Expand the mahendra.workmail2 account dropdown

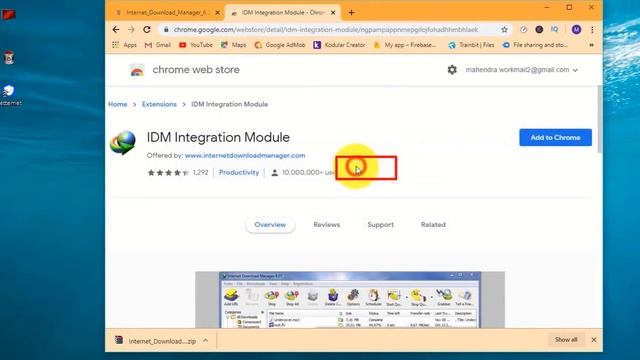click(522, 70)
